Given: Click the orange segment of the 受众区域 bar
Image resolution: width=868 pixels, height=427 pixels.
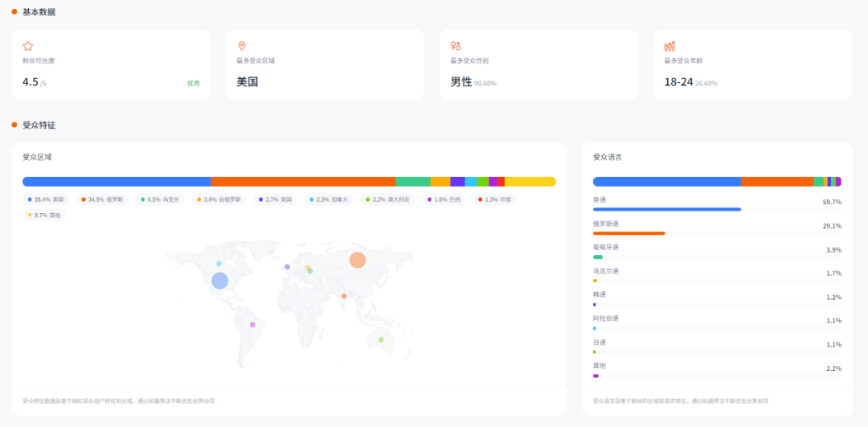Looking at the screenshot, I should (x=303, y=182).
